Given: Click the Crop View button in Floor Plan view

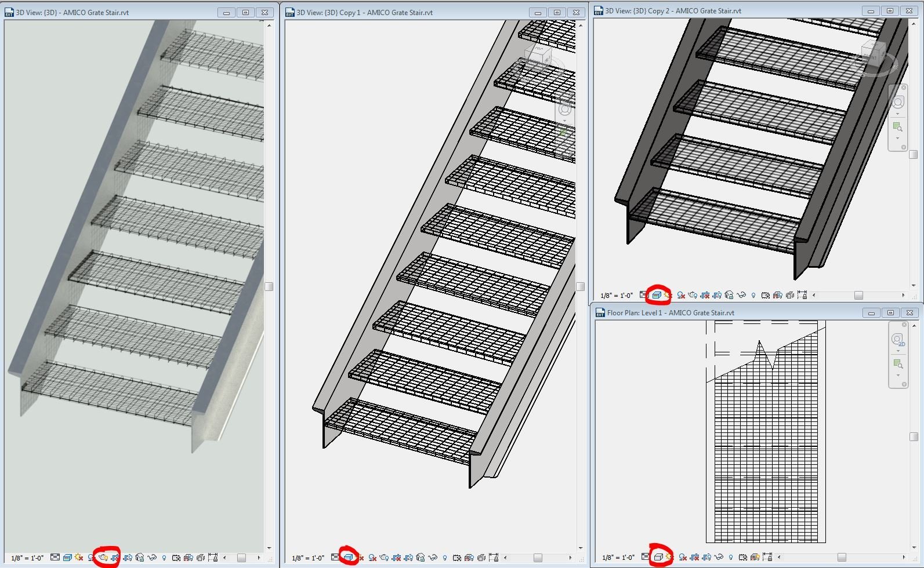Looking at the screenshot, I should [694, 558].
